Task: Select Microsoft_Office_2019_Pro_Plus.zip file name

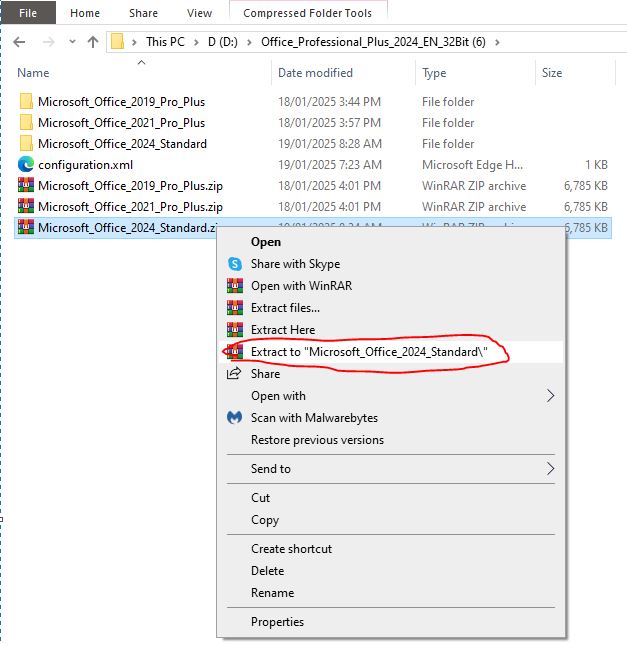Action: pyautogui.click(x=130, y=186)
